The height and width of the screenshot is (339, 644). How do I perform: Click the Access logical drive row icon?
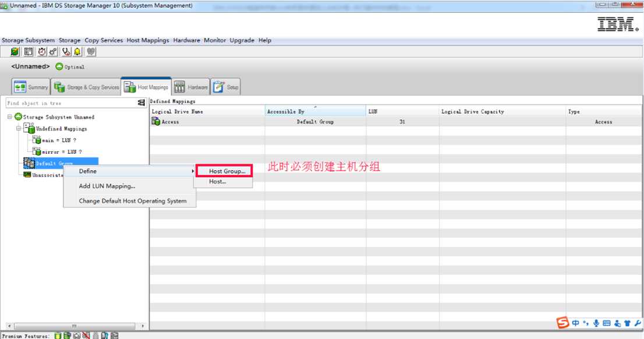pos(155,121)
